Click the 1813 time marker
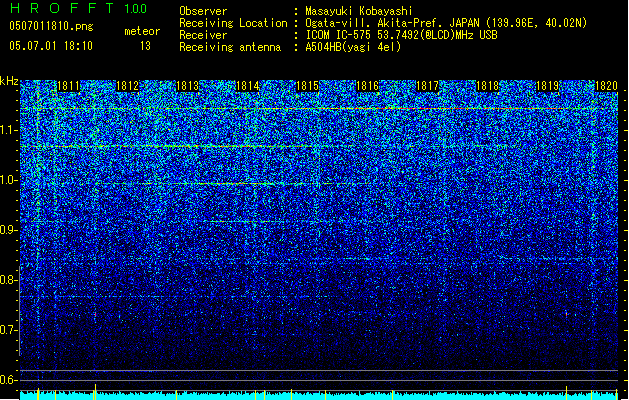The width and height of the screenshot is (629, 400). click(187, 86)
